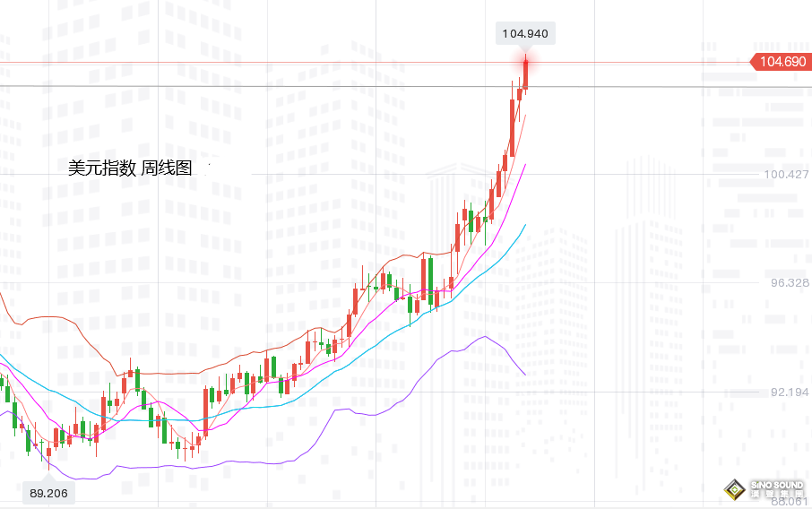Click the 92.194 price axis label
Screen dimensions: 812x509
click(790, 392)
